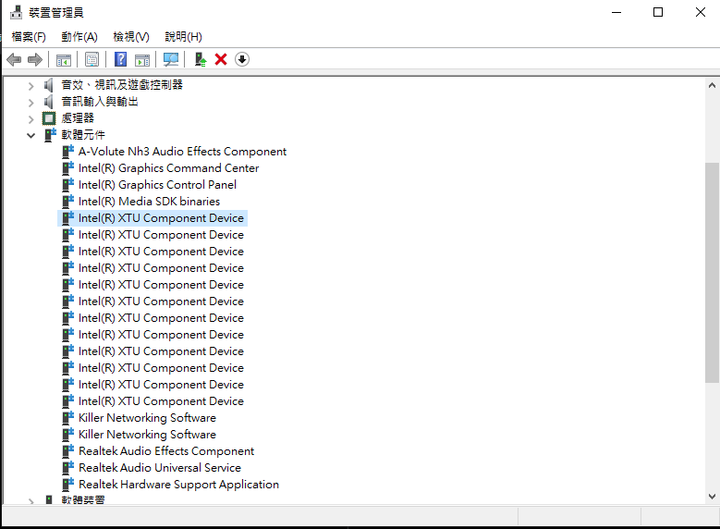The image size is (720, 529).
Task: Go forward using the toolbar forward arrow
Action: [35, 59]
